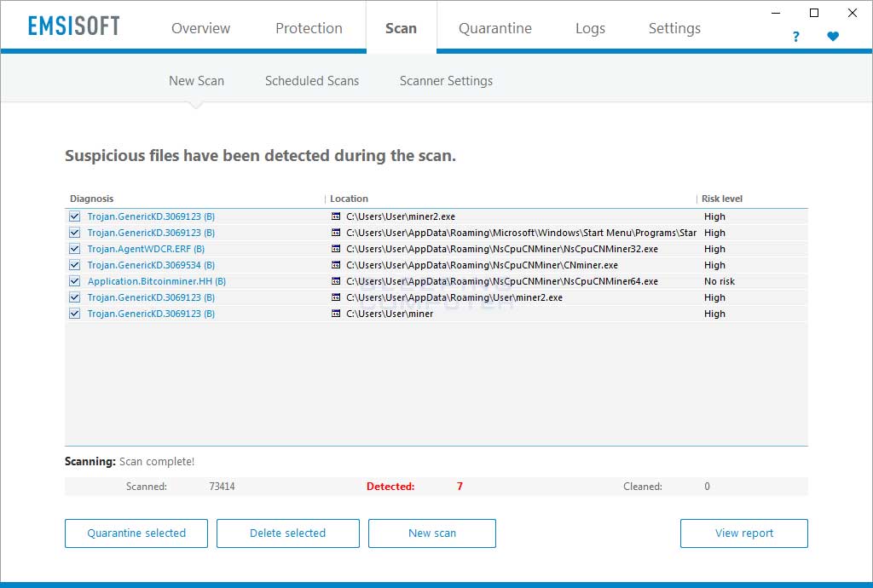873x588 pixels.
Task: Click file icon for Roaming\User\miner2.exe row
Action: [x=336, y=297]
